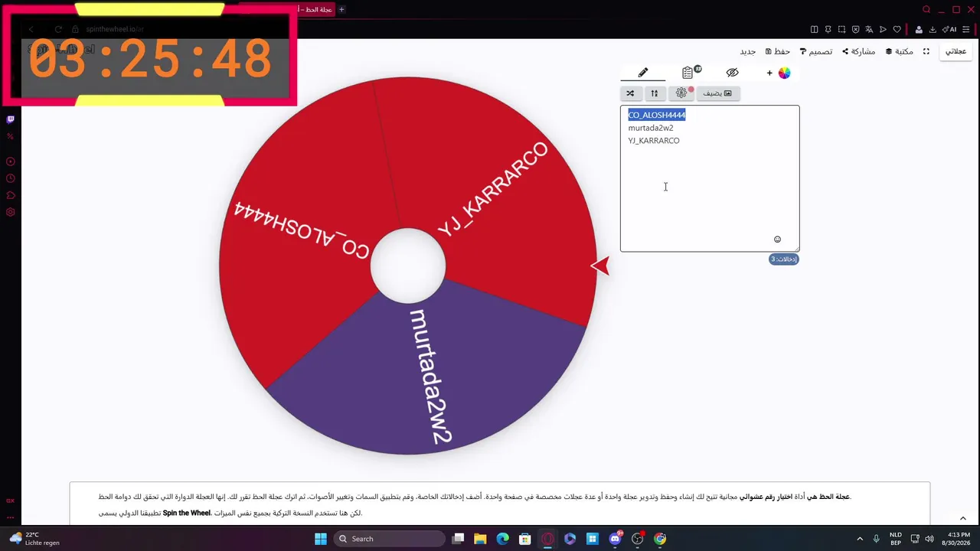Open ad blocker shield icon
The width and height of the screenshot is (980, 551).
pos(855,29)
